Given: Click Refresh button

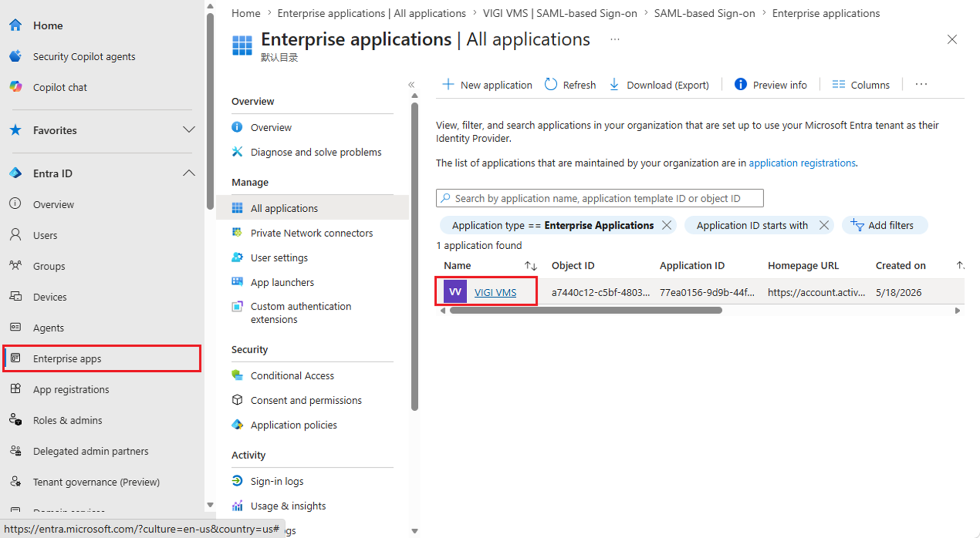Looking at the screenshot, I should 570,85.
